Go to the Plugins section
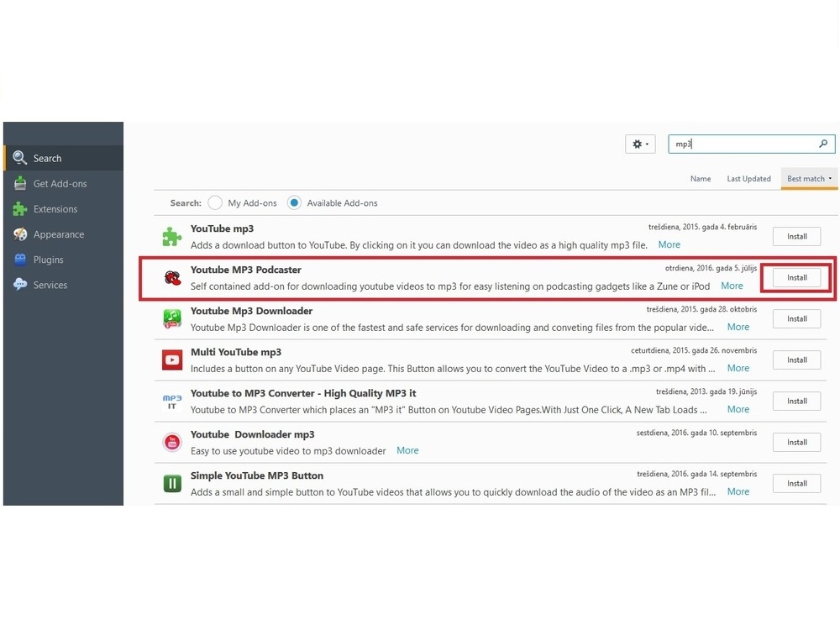840x630 pixels. click(x=63, y=260)
